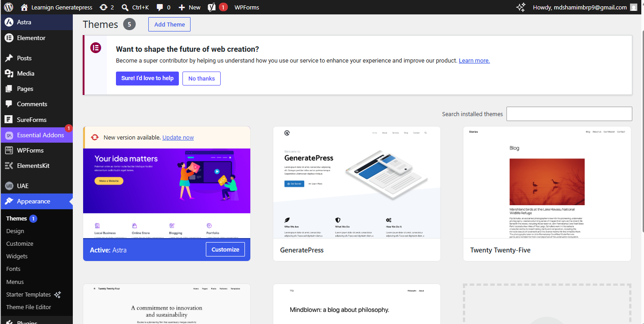Click the Posts pin icon in sidebar

pyautogui.click(x=9, y=58)
